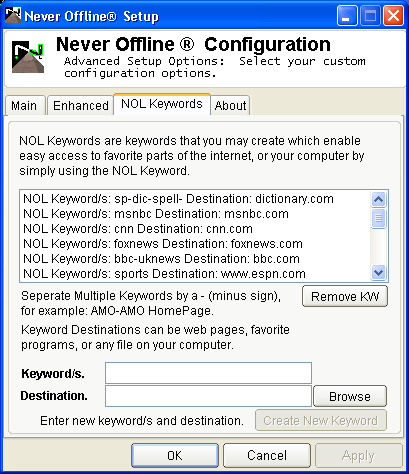Click the scroll up arrow in keyword list
Screen dimensions: 409x474
click(x=378, y=199)
